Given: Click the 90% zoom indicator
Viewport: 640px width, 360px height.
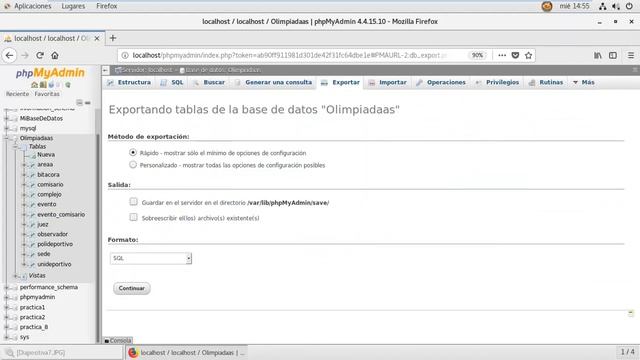Looking at the screenshot, I should coord(477,55).
